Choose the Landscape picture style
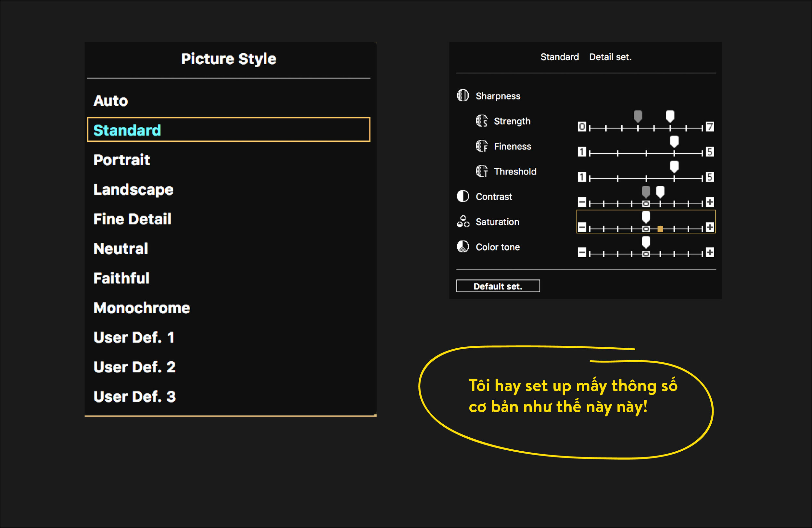 pyautogui.click(x=133, y=190)
